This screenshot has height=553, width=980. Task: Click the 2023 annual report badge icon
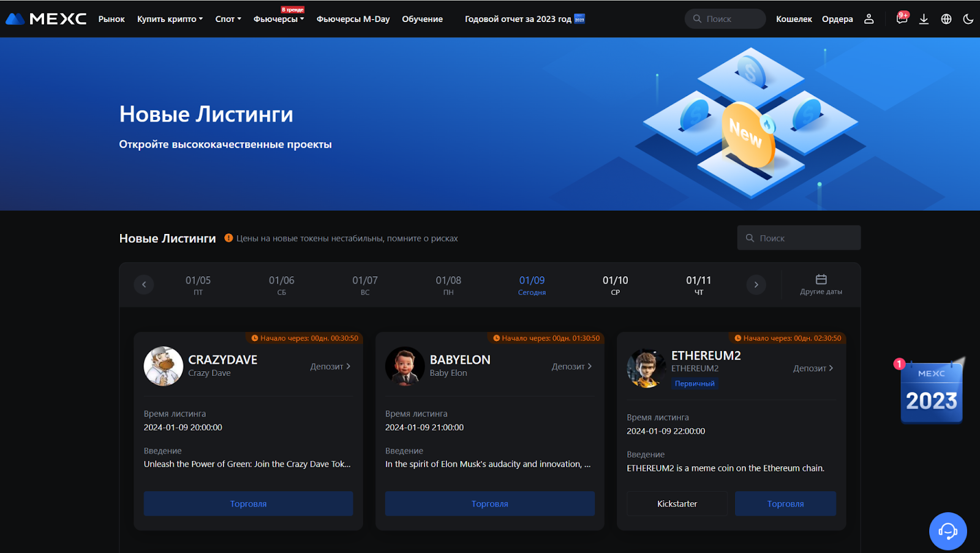coord(579,19)
